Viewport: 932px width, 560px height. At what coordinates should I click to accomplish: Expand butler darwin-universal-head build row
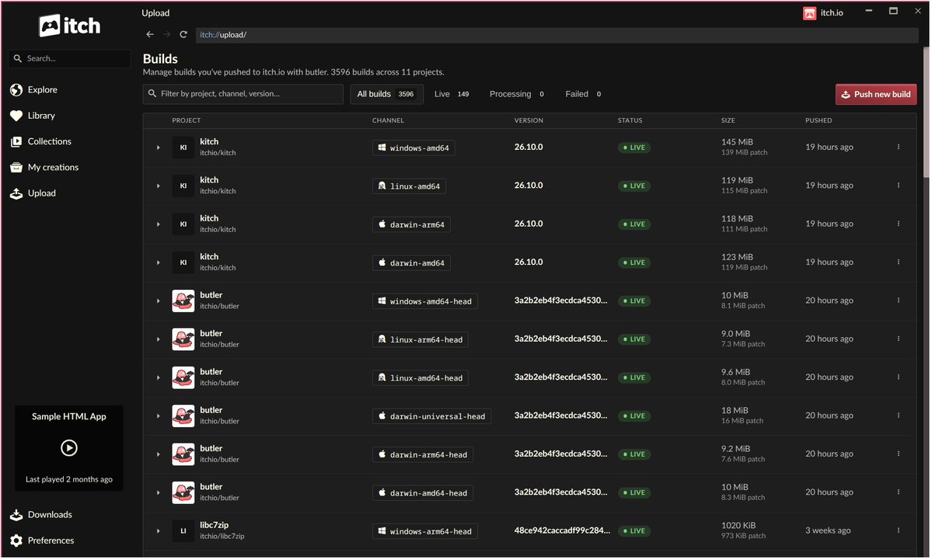(158, 416)
